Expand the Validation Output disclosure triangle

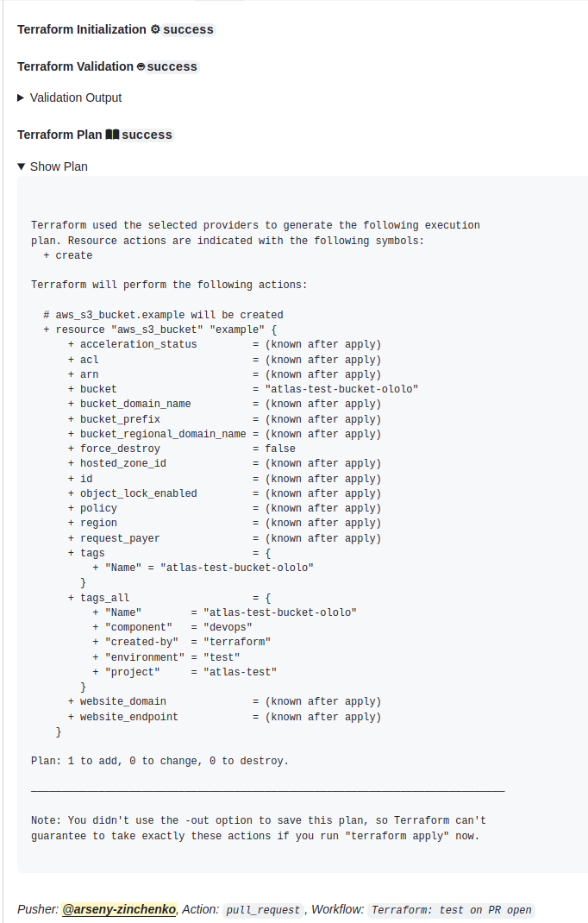21,97
